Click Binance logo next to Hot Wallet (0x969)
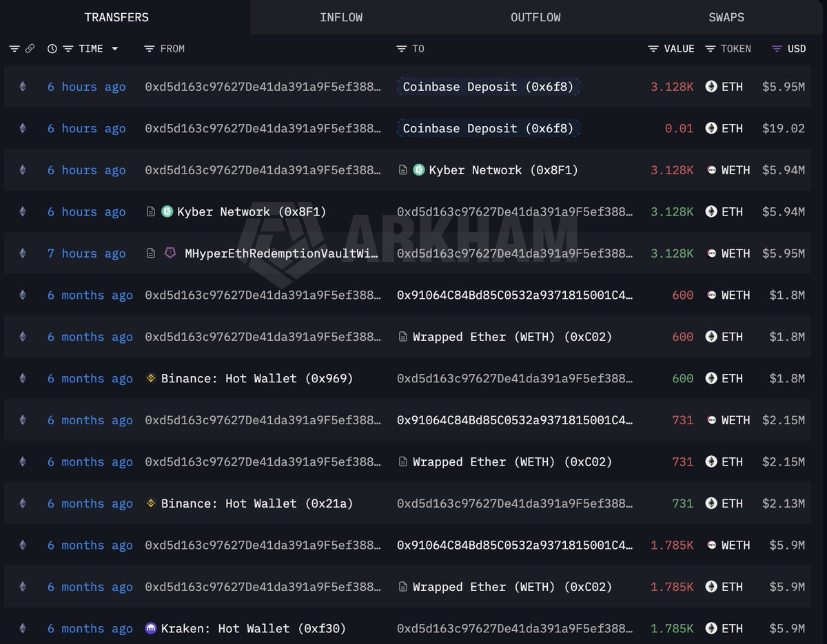This screenshot has height=644, width=827. (151, 378)
